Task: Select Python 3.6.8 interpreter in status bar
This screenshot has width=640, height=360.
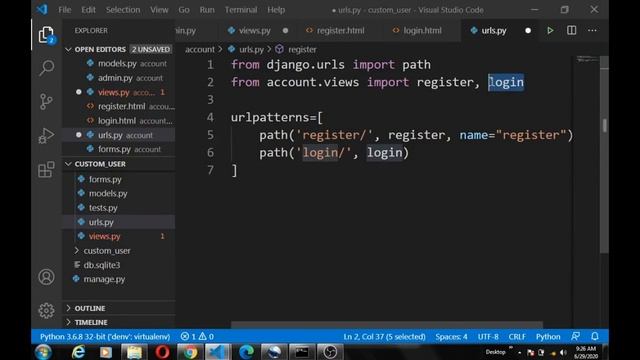Action: pyautogui.click(x=105, y=336)
